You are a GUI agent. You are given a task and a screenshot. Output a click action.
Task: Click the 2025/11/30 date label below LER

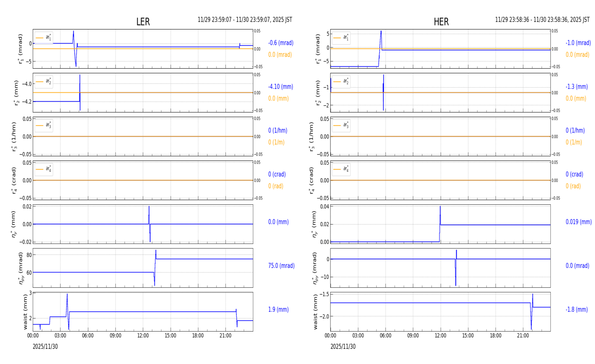pos(46,347)
